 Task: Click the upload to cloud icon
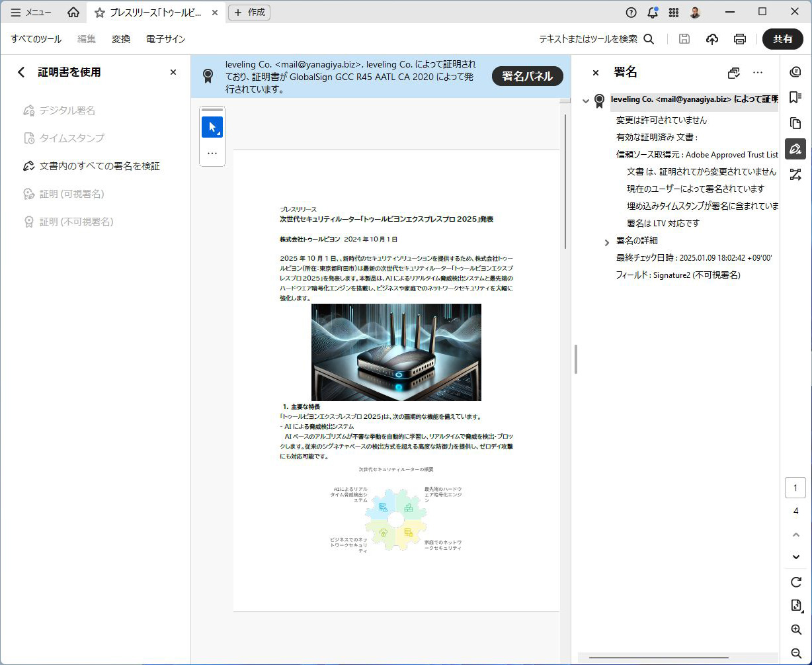pyautogui.click(x=712, y=39)
